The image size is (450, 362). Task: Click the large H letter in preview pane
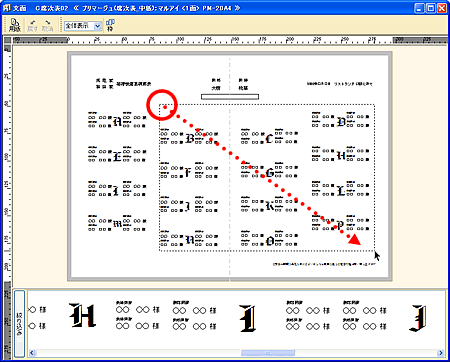pos(82,315)
